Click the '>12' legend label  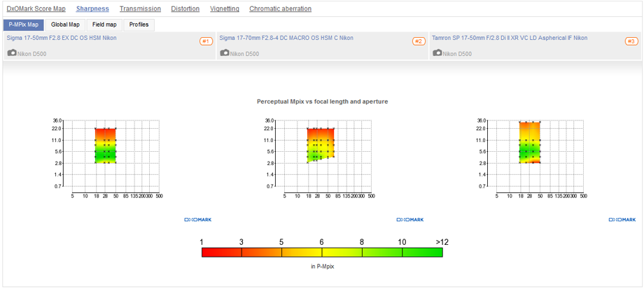click(442, 242)
